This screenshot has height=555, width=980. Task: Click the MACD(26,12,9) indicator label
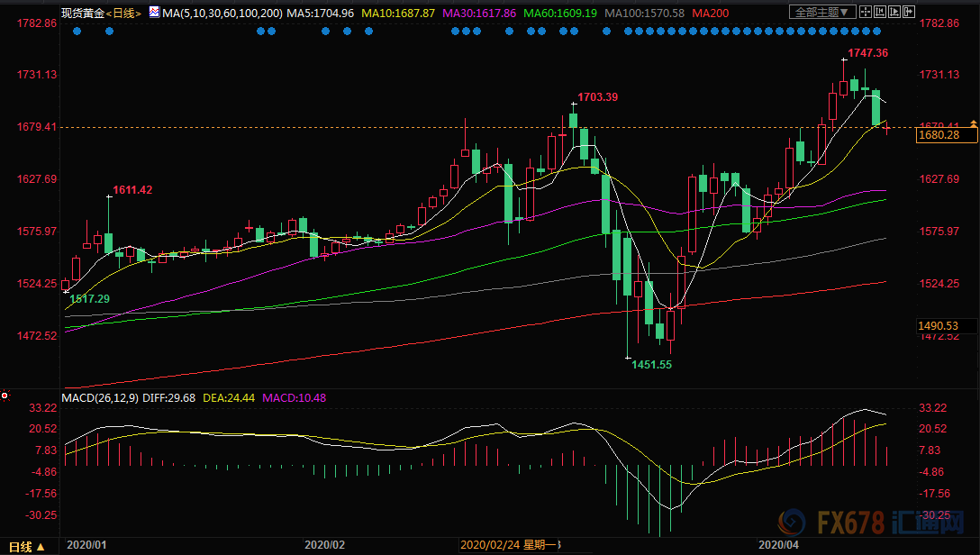[99, 397]
